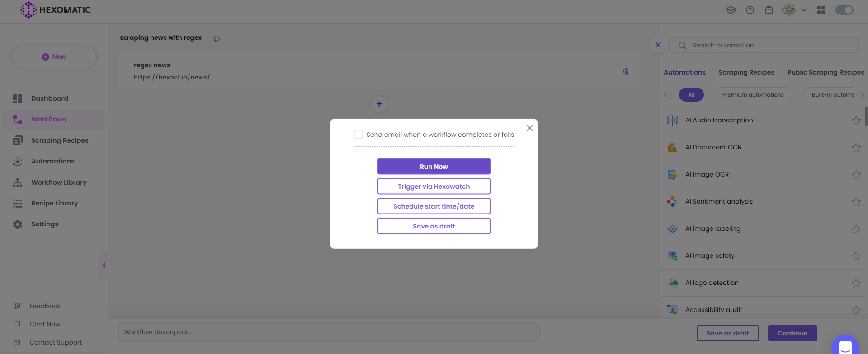Click the Run Now button
Viewport: 868px width, 354px height.
(434, 167)
